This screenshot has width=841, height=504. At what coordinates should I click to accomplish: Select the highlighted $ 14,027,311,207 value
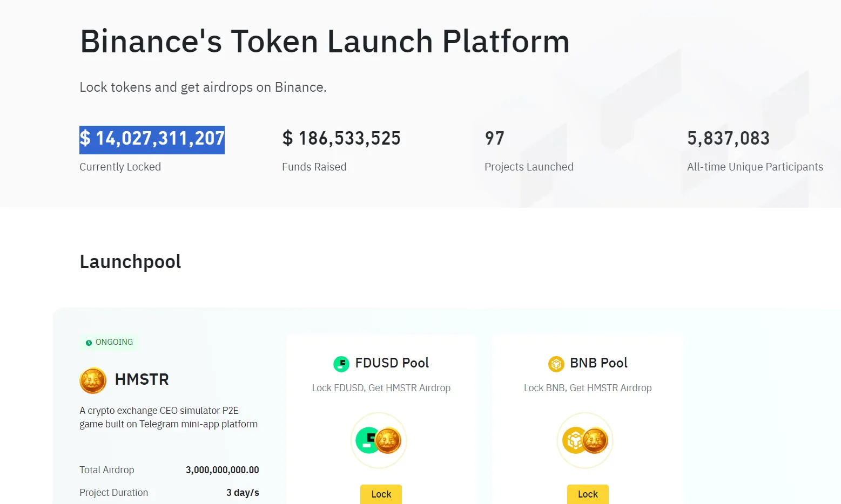[152, 139]
